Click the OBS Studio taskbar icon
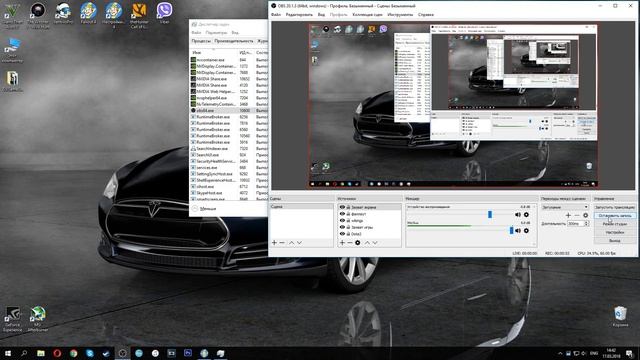The height and width of the screenshot is (360, 640). coord(122,353)
